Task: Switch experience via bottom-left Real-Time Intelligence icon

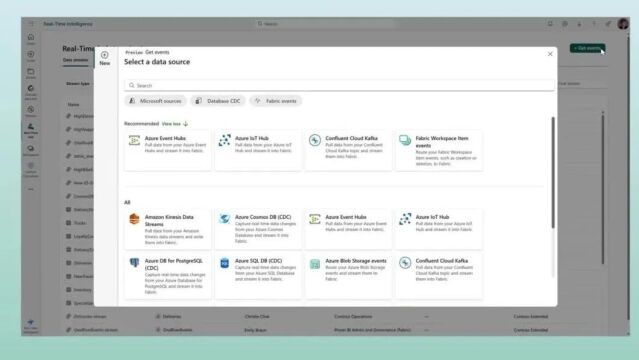Action: pyautogui.click(x=31, y=327)
